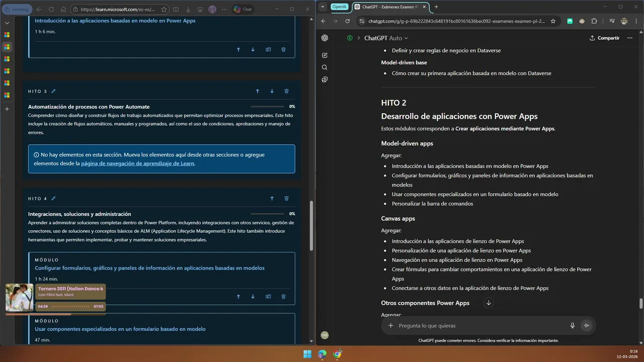The height and width of the screenshot is (362, 644).
Task: Open new Chrome tab plus button
Action: (436, 7)
